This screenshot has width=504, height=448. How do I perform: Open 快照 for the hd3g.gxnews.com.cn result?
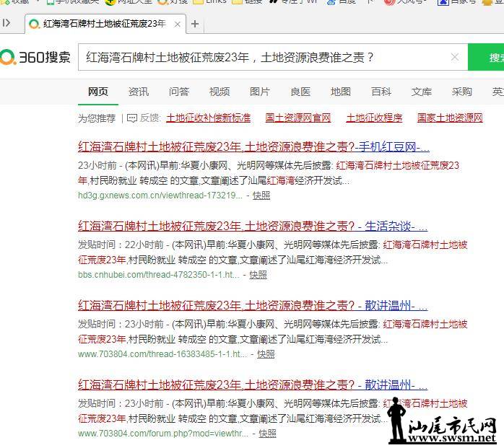[x=261, y=196]
